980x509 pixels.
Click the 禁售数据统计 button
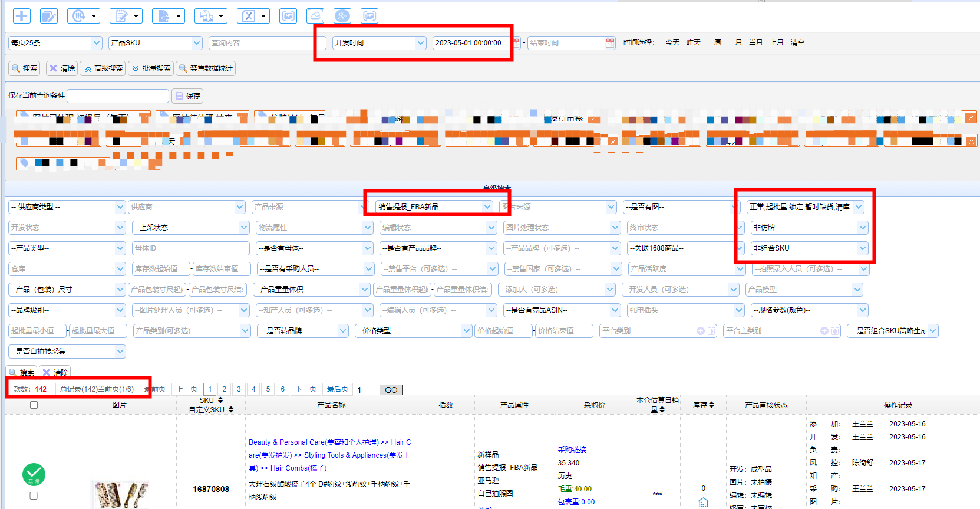(x=206, y=68)
